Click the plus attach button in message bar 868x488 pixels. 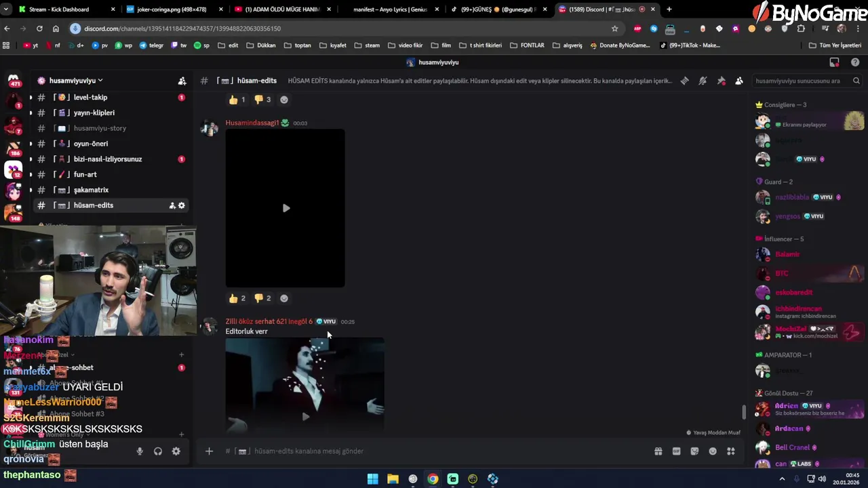click(x=209, y=451)
